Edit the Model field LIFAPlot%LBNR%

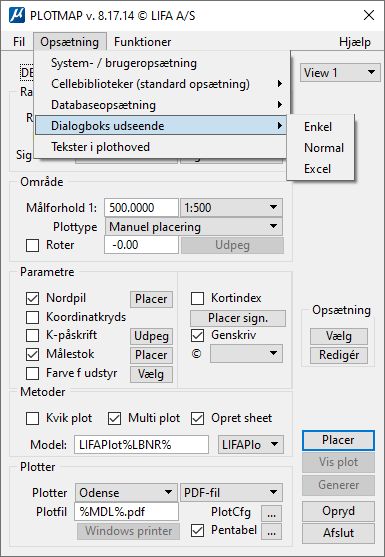[x=141, y=445]
